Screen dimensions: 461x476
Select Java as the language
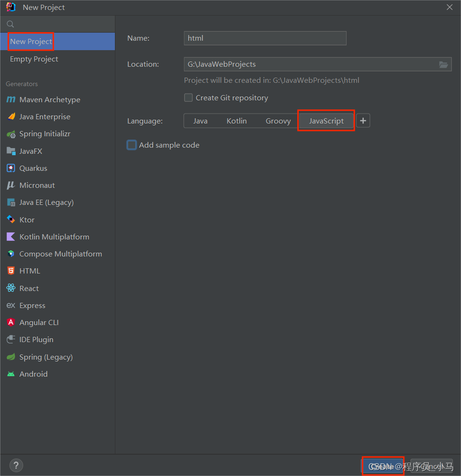click(200, 121)
